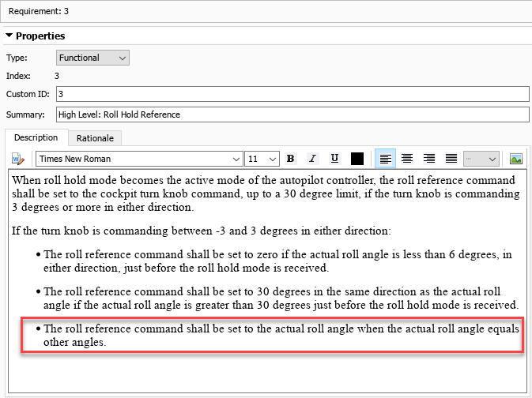
Task: Align text right
Action: coord(429,158)
